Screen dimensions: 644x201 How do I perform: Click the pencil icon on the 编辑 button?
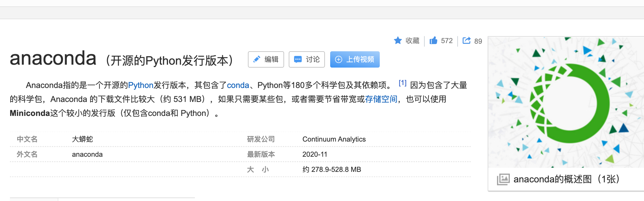tap(256, 59)
